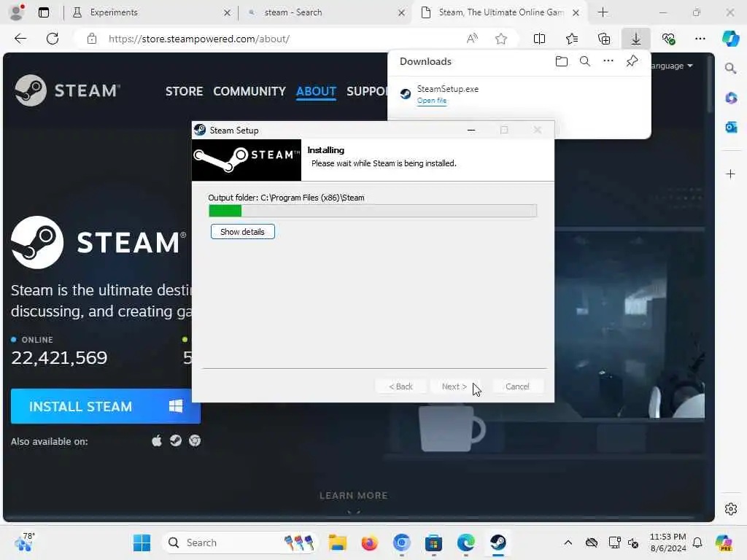The height and width of the screenshot is (560, 747).
Task: Open downloads folder icon in Downloads panel
Action: 562,61
